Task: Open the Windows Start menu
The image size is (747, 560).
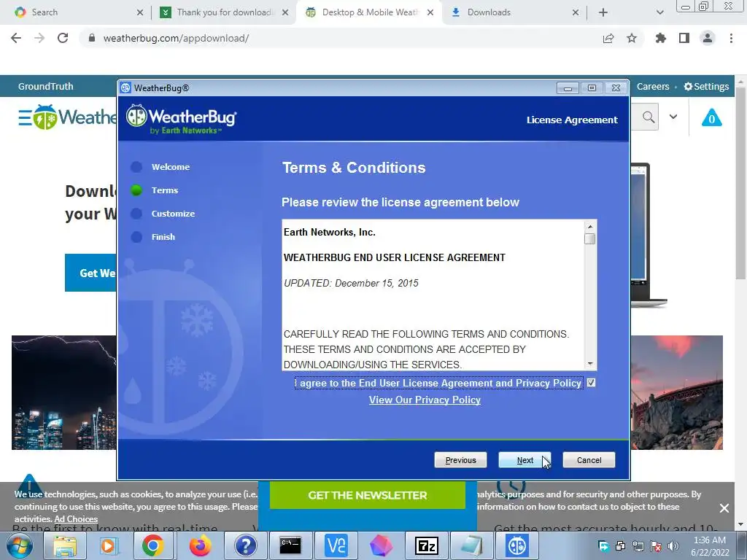Action: (x=20, y=545)
